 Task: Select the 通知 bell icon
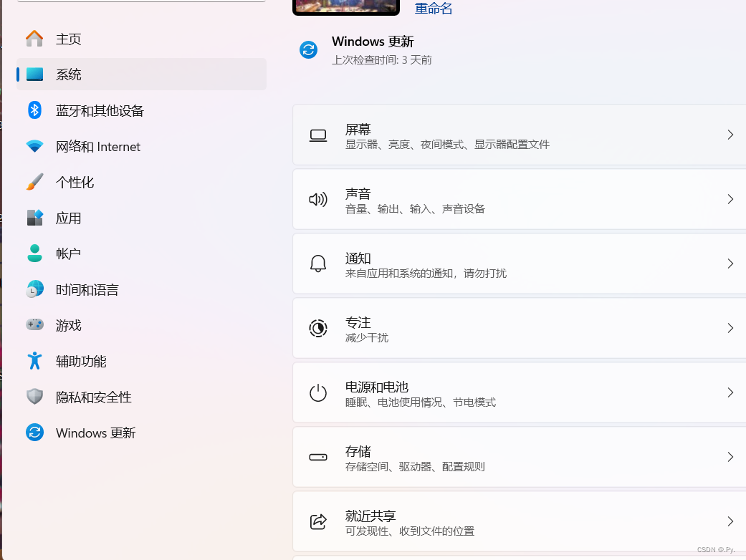pyautogui.click(x=318, y=264)
